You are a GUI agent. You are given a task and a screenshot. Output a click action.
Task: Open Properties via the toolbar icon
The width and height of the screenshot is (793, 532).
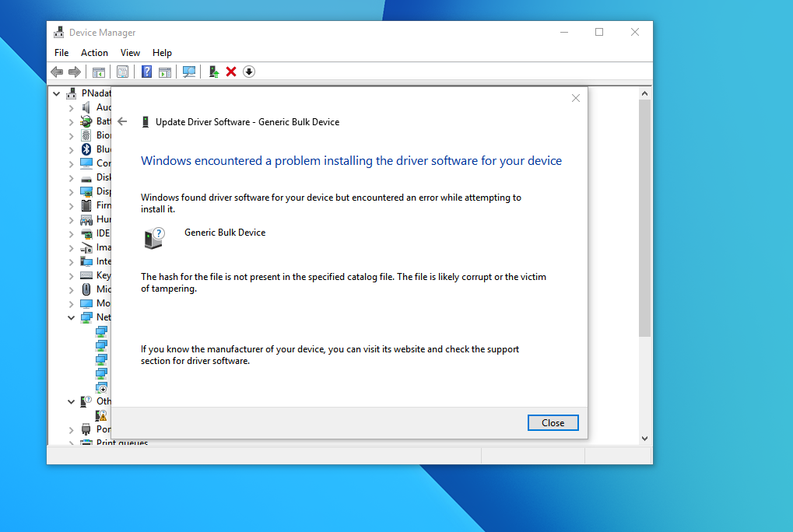122,72
